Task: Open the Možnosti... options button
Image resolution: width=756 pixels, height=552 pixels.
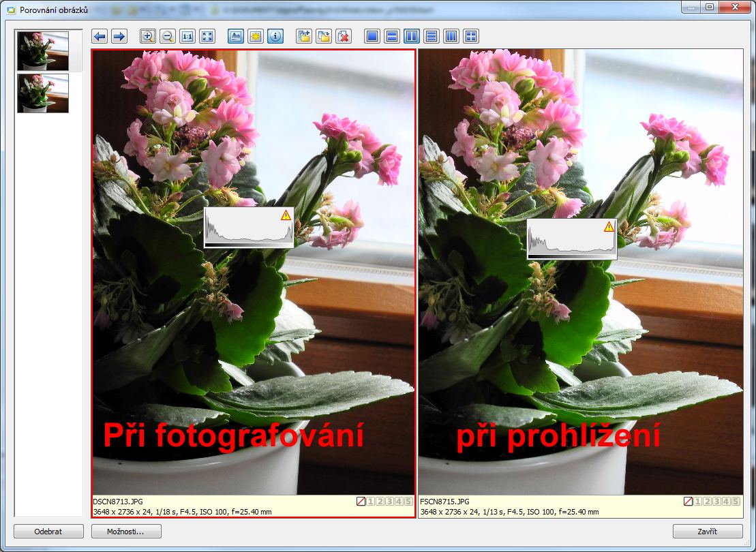Action: pyautogui.click(x=126, y=531)
